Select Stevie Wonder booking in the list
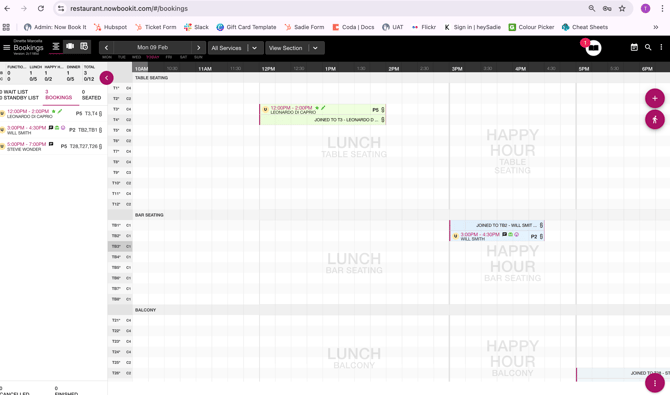The height and width of the screenshot is (395, 670). (52, 147)
